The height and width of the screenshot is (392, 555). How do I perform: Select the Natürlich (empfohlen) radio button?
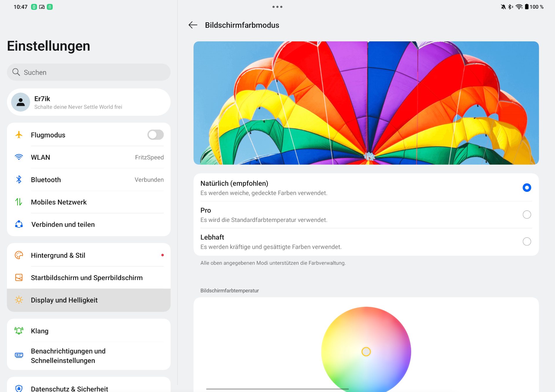(527, 188)
